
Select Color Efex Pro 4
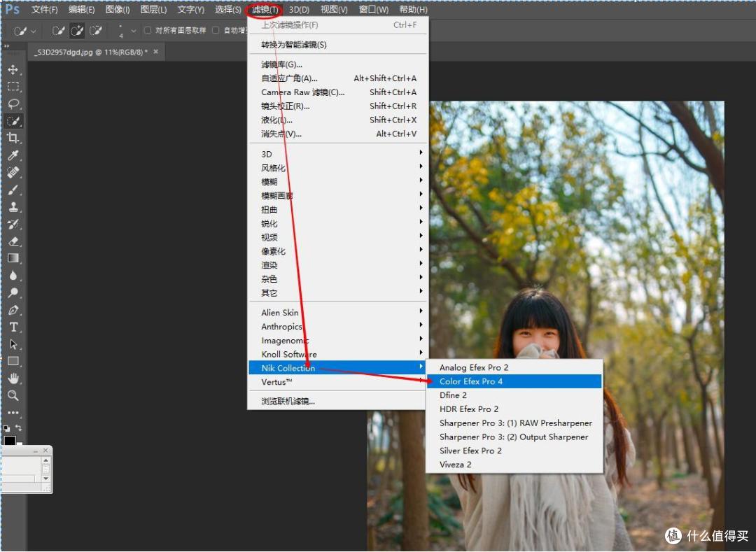click(514, 381)
